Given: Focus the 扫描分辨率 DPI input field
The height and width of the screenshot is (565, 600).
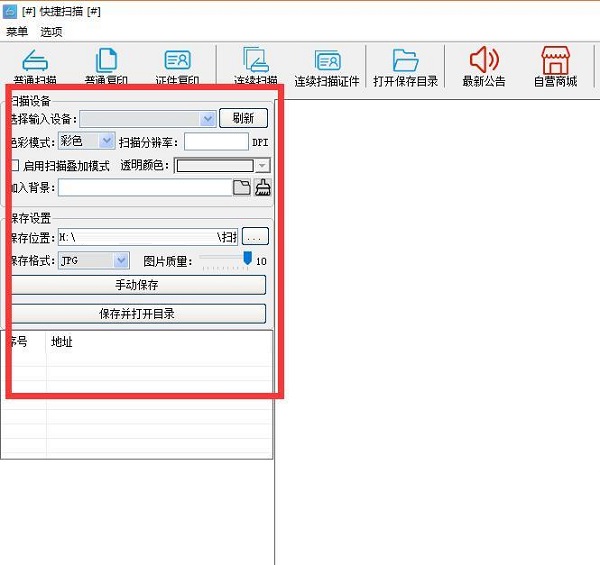Looking at the screenshot, I should [216, 142].
